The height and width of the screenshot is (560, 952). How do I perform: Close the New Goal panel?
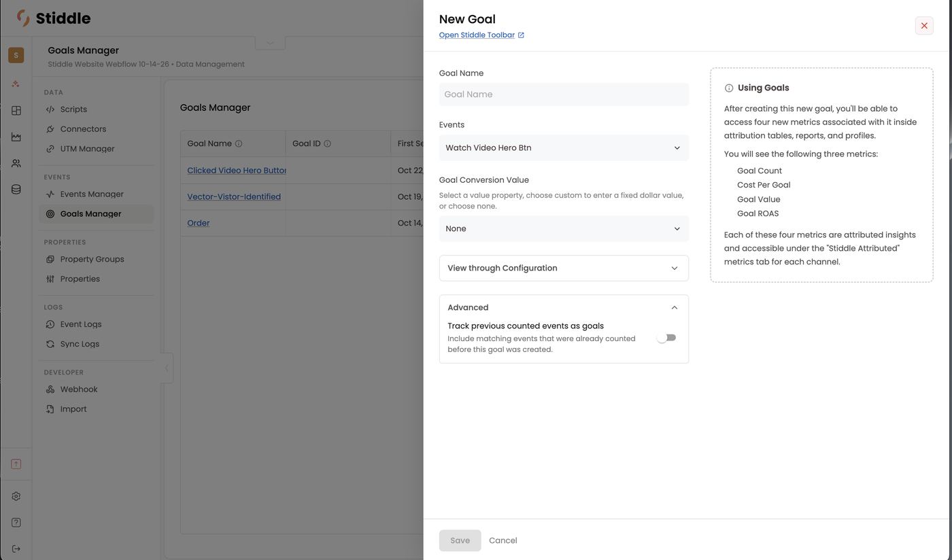tap(924, 26)
